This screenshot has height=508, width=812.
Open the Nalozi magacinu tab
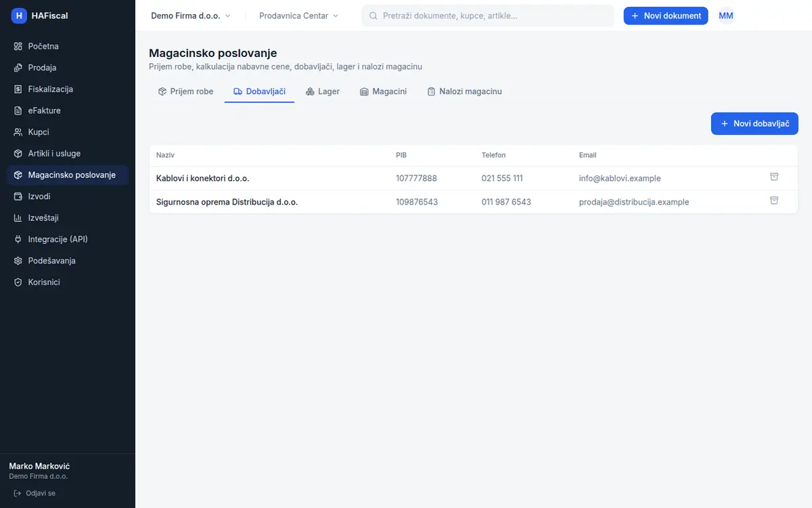[464, 91]
